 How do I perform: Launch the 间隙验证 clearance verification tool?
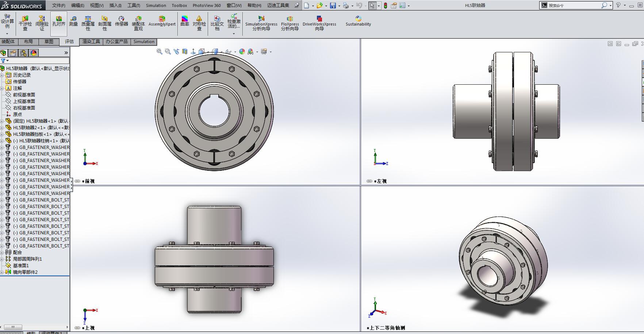42,23
